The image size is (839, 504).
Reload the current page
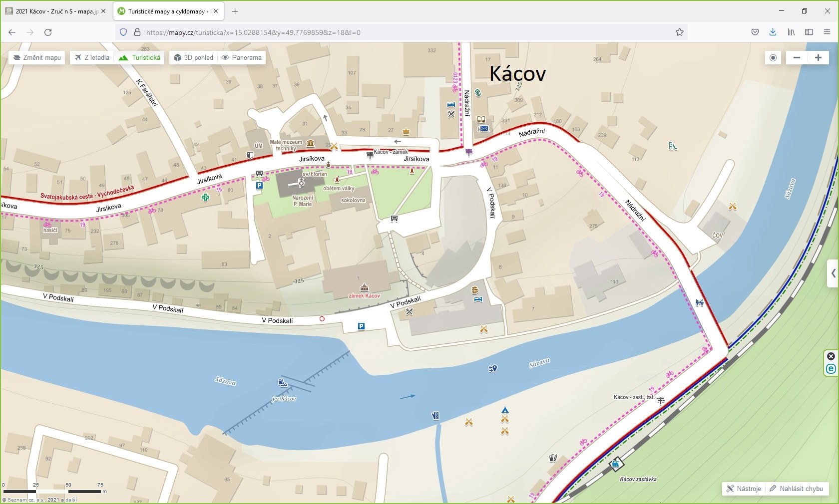click(x=48, y=32)
